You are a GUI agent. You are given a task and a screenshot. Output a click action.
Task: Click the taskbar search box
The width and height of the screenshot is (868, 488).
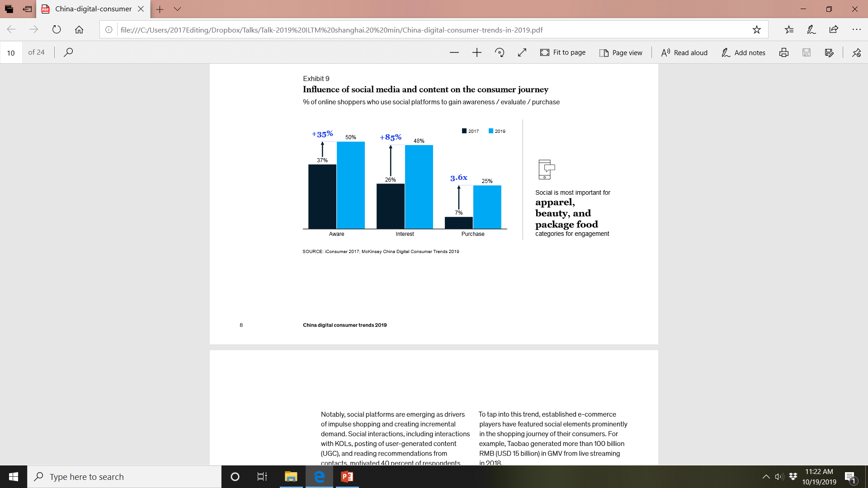124,477
